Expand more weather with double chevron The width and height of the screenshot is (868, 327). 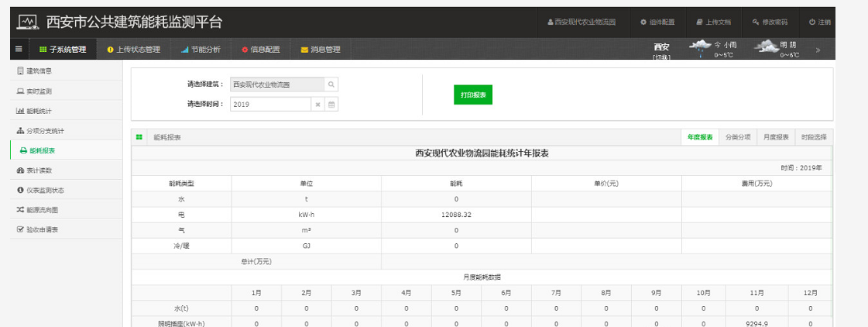point(818,50)
